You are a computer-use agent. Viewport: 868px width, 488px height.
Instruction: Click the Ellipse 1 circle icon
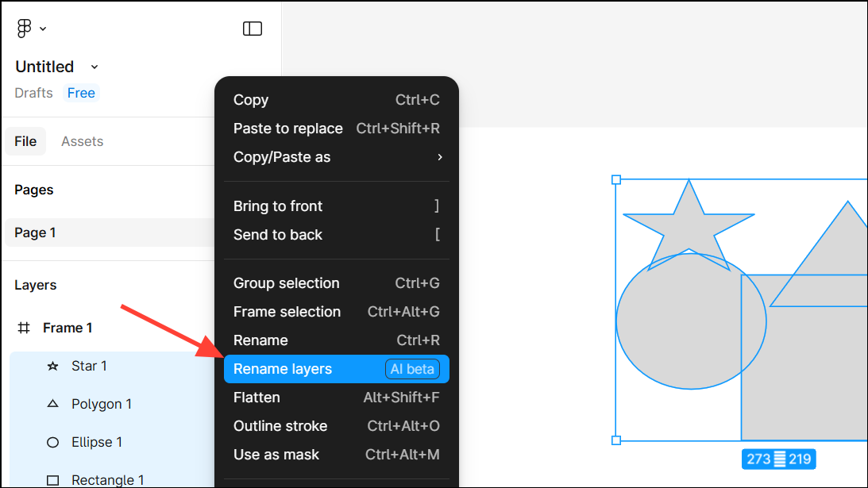tap(53, 442)
